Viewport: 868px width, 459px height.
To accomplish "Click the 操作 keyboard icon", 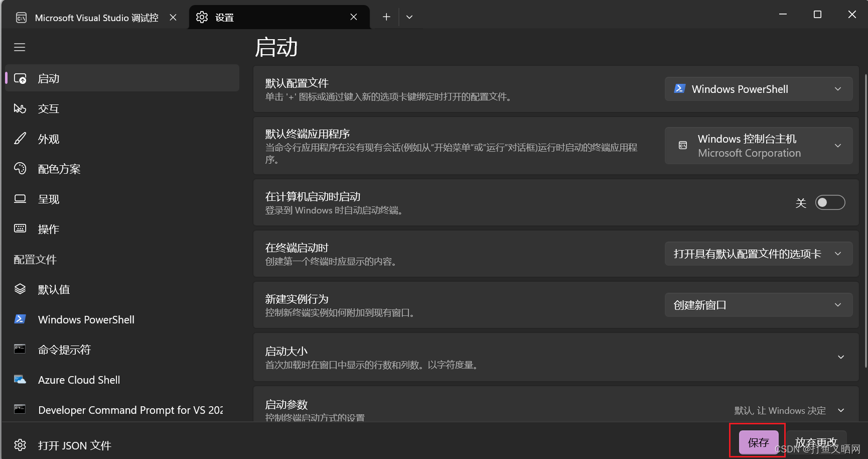I will pos(20,229).
